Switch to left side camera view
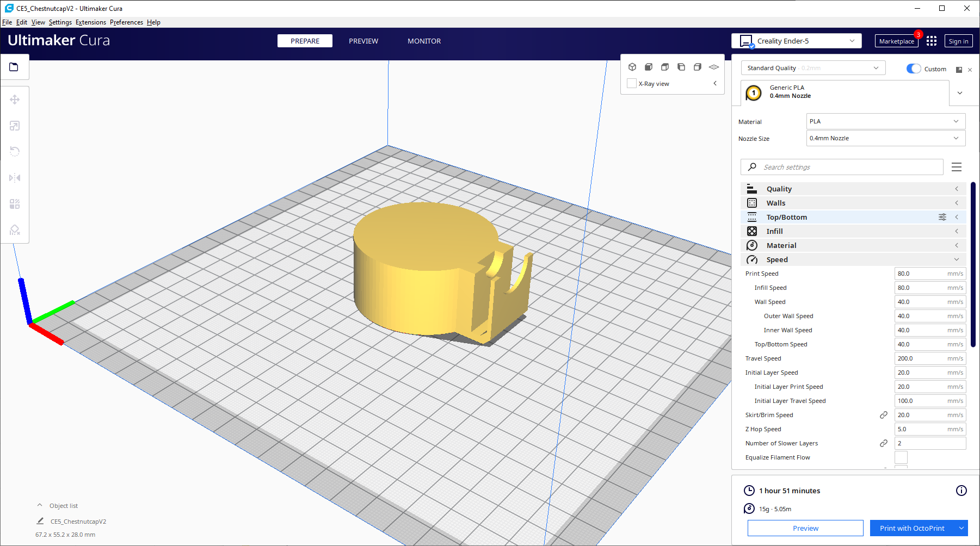 pyautogui.click(x=681, y=67)
